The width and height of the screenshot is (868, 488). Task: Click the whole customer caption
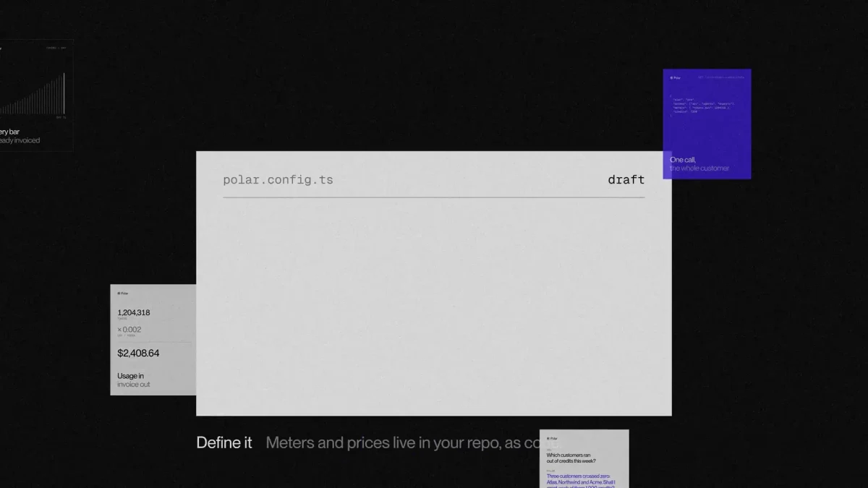click(x=699, y=168)
